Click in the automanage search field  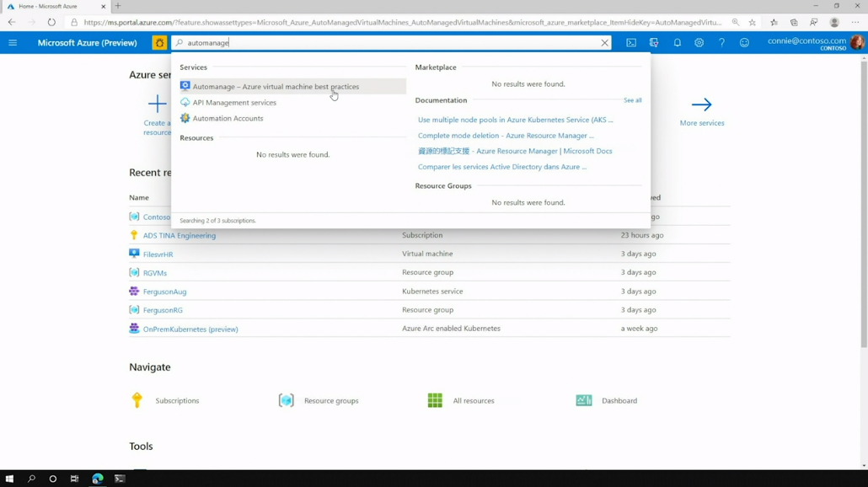point(388,43)
